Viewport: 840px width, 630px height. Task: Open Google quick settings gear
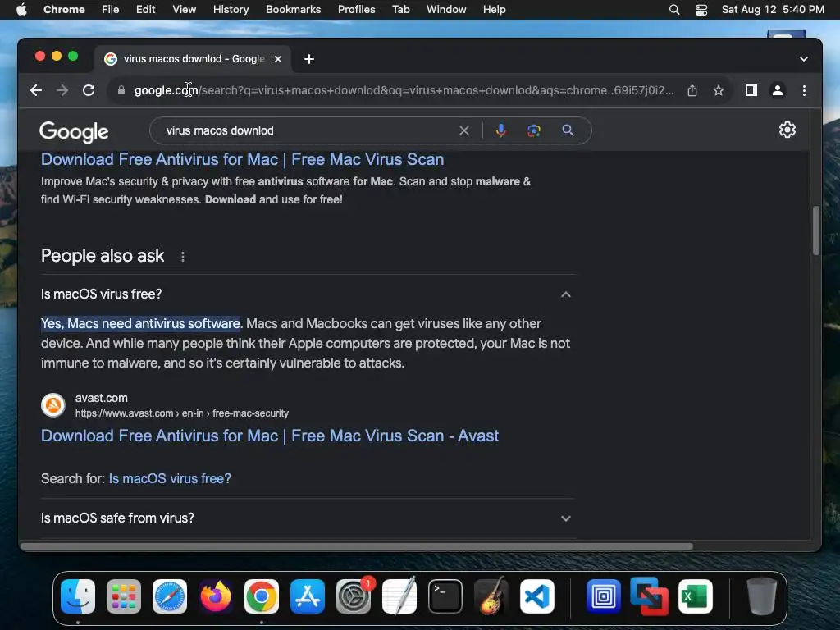tap(787, 130)
